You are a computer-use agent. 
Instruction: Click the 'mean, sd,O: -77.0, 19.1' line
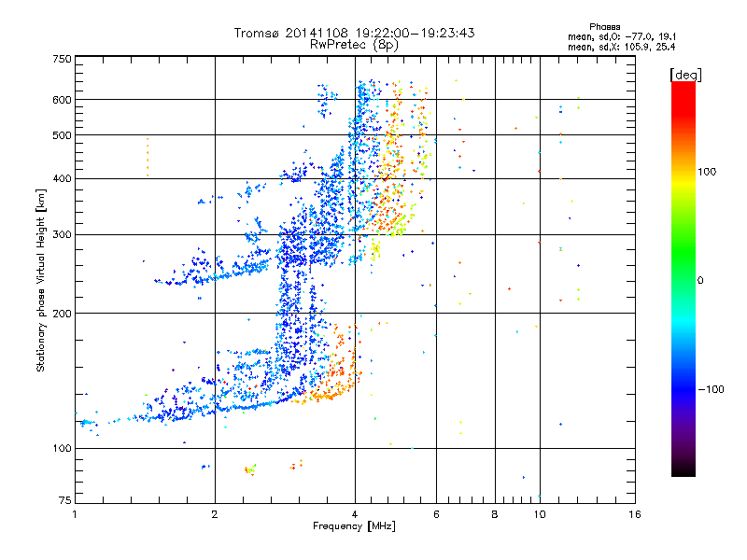(622, 36)
